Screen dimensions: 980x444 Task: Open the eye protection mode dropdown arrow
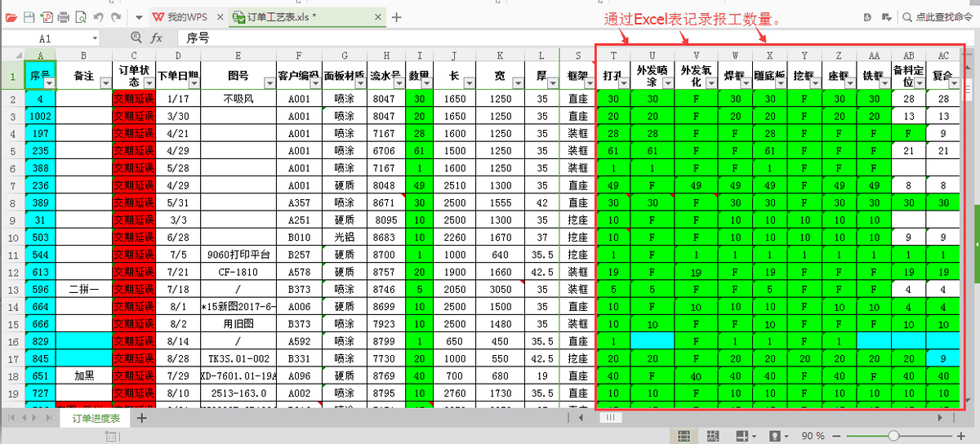point(786,437)
